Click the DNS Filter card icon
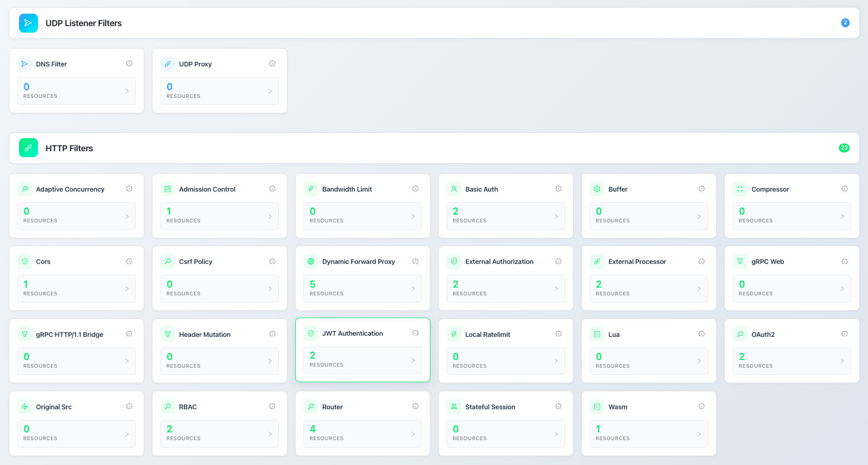The height and width of the screenshot is (465, 868). (24, 64)
